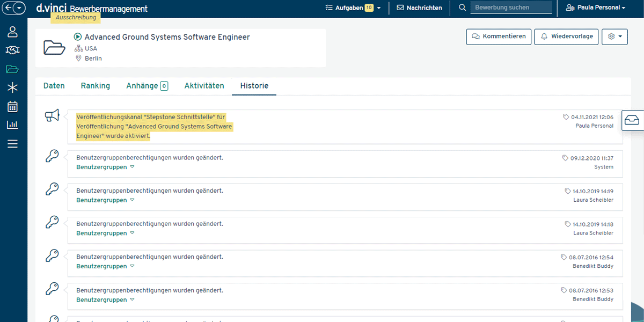This screenshot has width=644, height=322.
Task: Click the back arrow navigation button
Action: [x=8, y=8]
